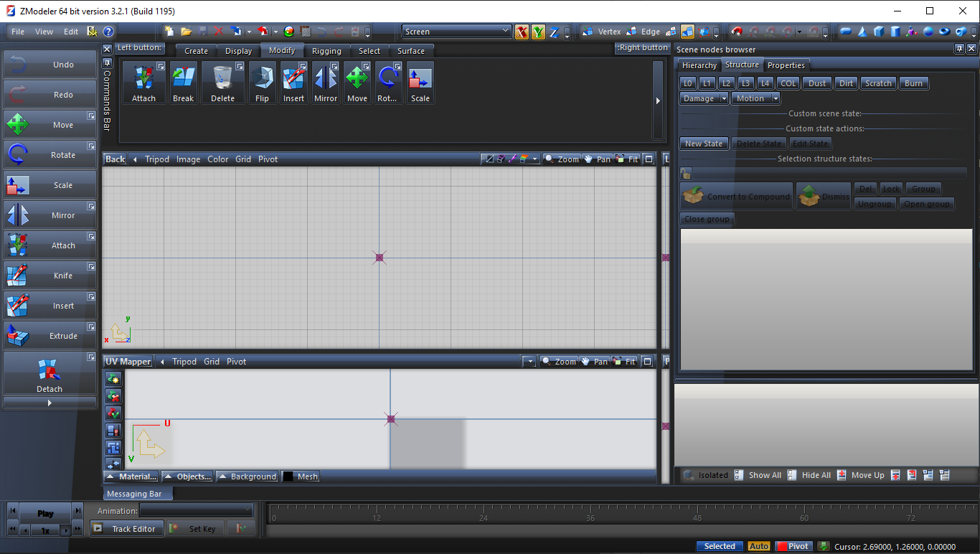Select the Knife tool in left sidebar
The height and width of the screenshot is (554, 980).
tap(50, 275)
